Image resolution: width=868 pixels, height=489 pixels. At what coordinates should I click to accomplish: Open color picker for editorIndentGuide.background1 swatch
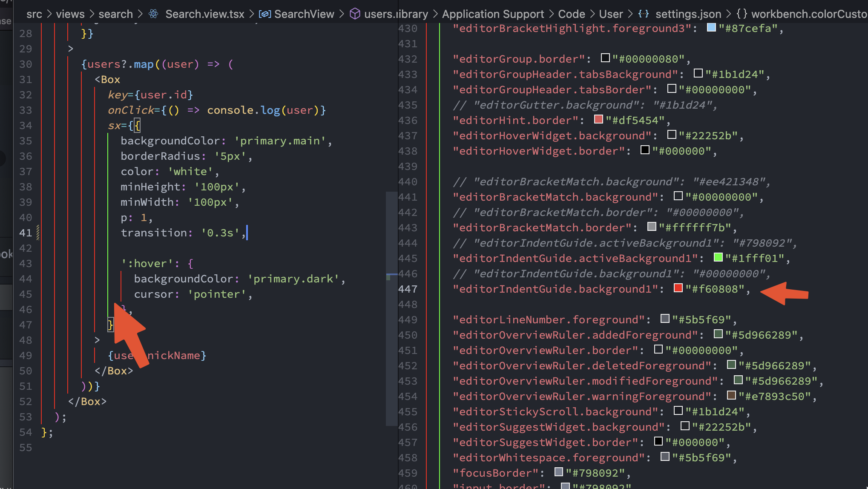678,288
